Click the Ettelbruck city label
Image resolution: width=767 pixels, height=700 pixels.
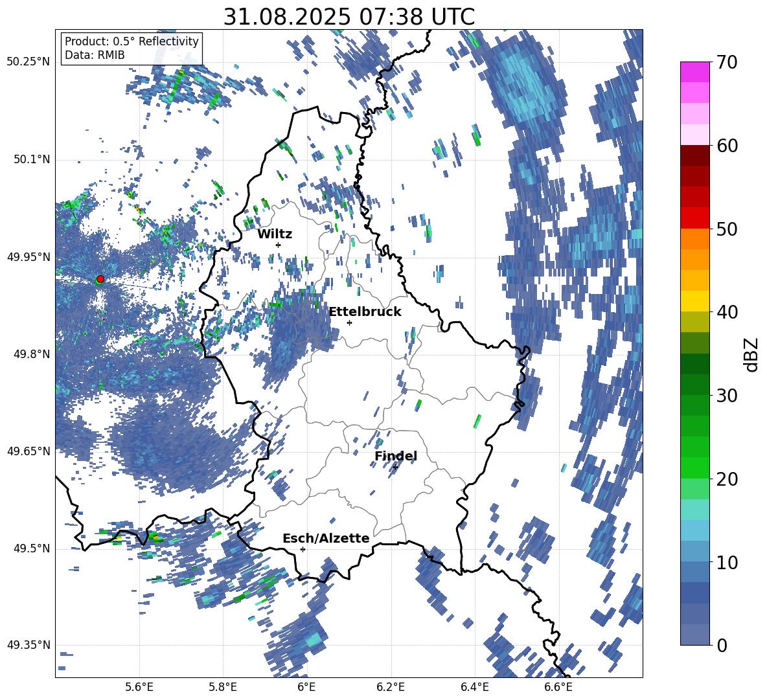[x=365, y=312]
